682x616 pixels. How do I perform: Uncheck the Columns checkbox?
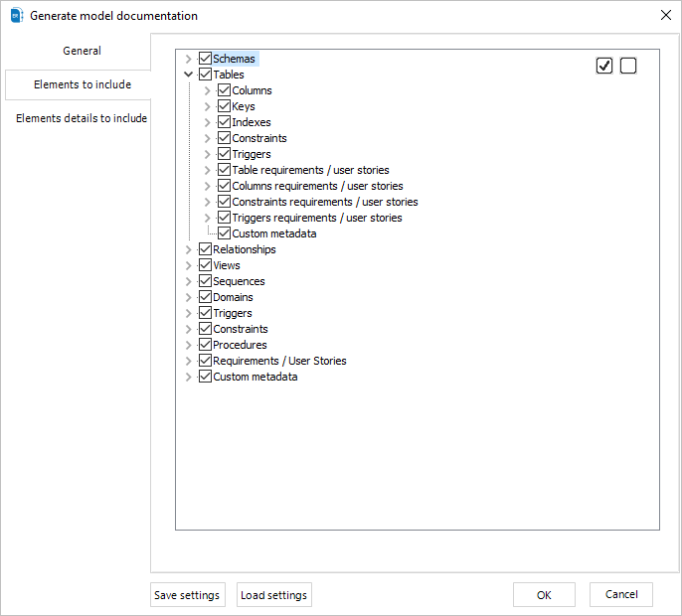tap(224, 90)
